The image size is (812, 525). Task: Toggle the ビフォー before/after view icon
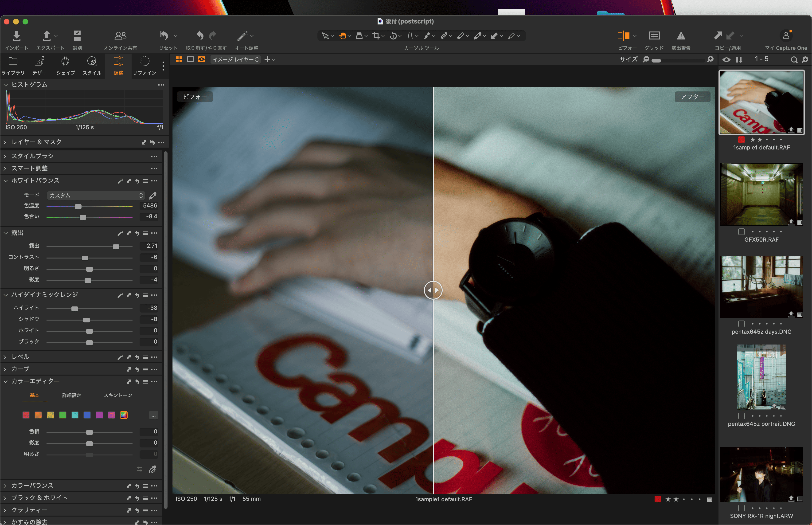tap(623, 35)
